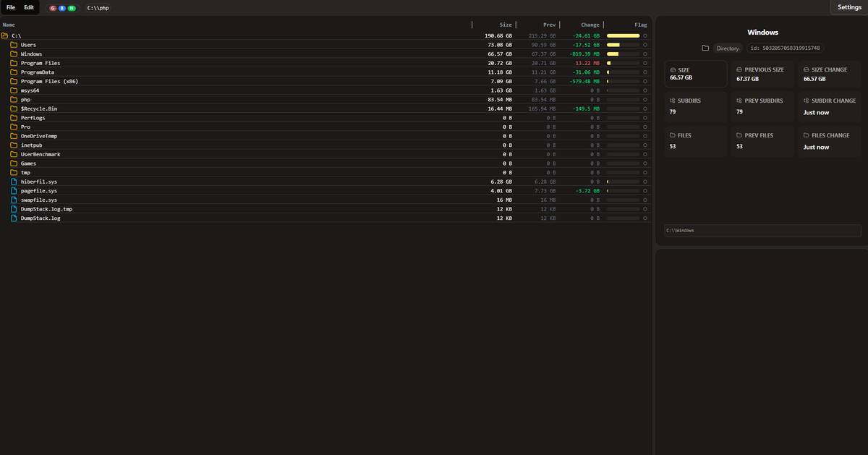Open the Edit menu
Viewport: 868px width, 455px height.
pyautogui.click(x=29, y=7)
